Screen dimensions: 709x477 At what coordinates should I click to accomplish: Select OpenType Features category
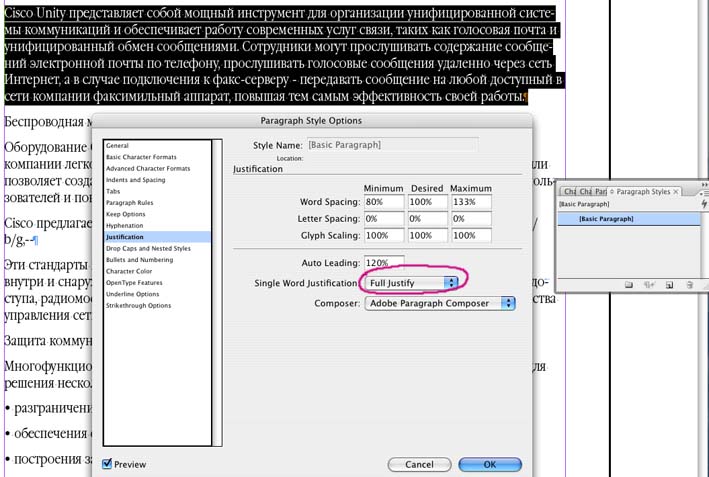(x=134, y=283)
